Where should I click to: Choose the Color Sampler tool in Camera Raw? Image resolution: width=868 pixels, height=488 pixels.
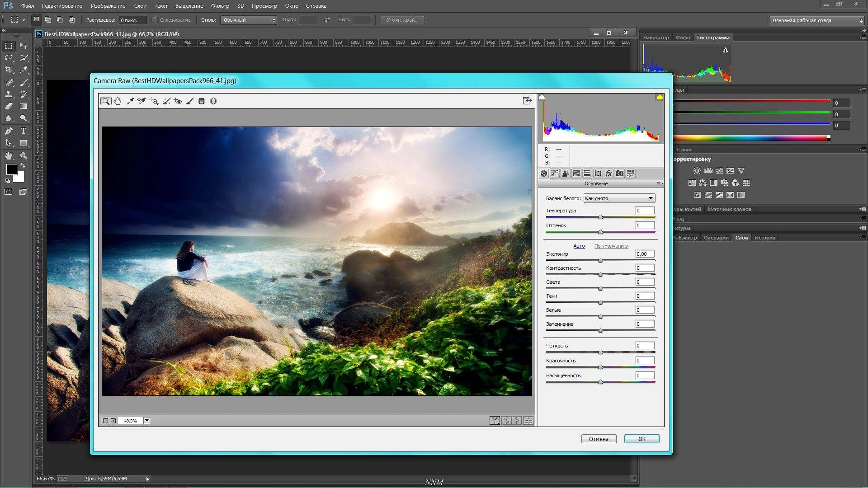(142, 101)
